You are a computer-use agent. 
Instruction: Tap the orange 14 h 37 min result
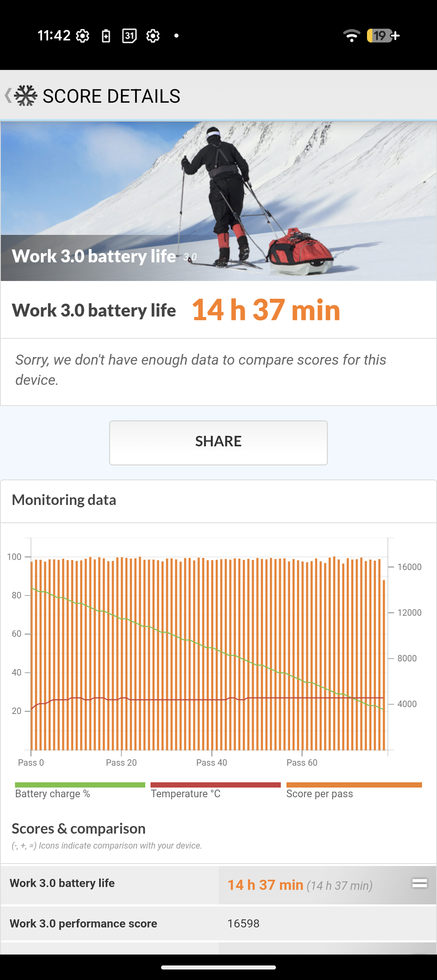[266, 310]
